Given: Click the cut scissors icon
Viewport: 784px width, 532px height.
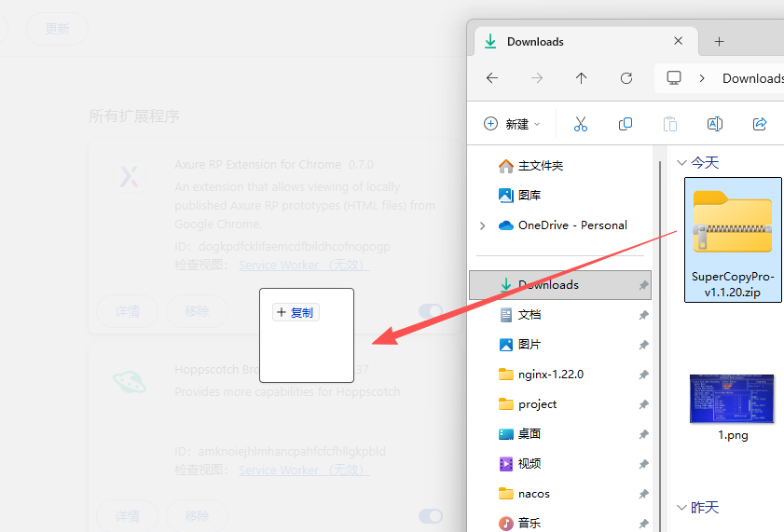Looking at the screenshot, I should coord(580,124).
